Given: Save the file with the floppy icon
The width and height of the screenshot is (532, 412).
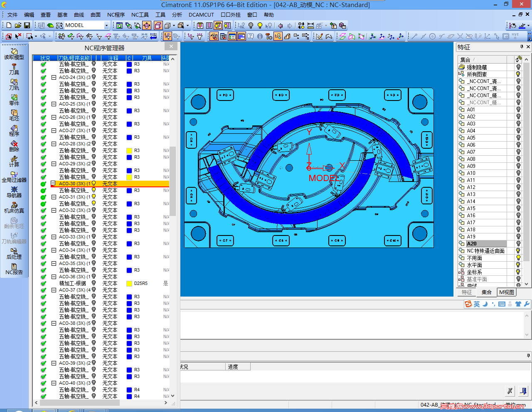Looking at the screenshot, I should tap(27, 25).
